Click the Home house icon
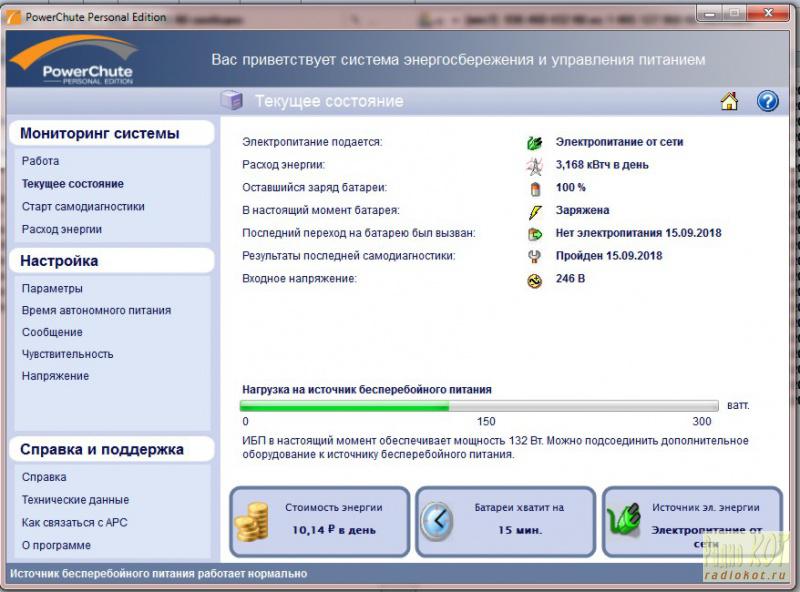800x592 pixels. 729,101
